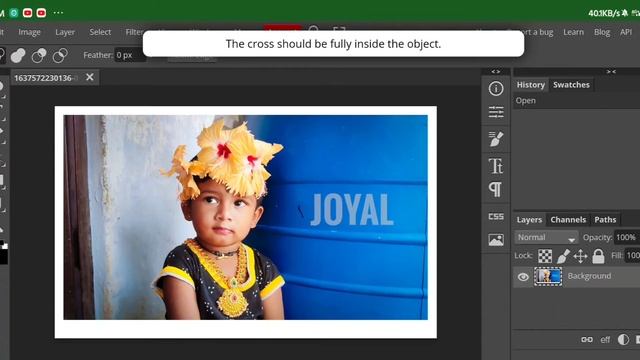Screen dimensions: 640x360
Task: Close the 1637572230136 document tab
Action: click(90, 77)
